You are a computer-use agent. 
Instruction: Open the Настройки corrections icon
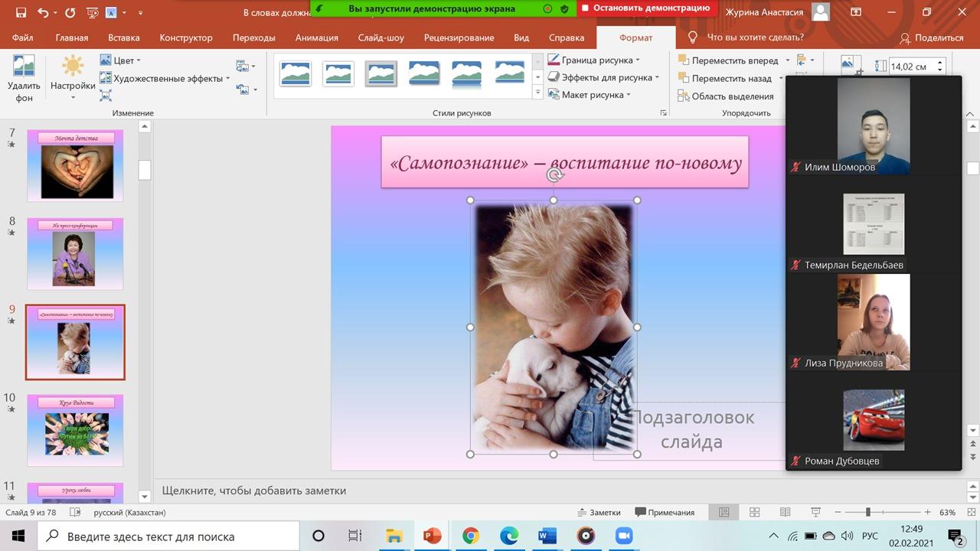point(73,67)
